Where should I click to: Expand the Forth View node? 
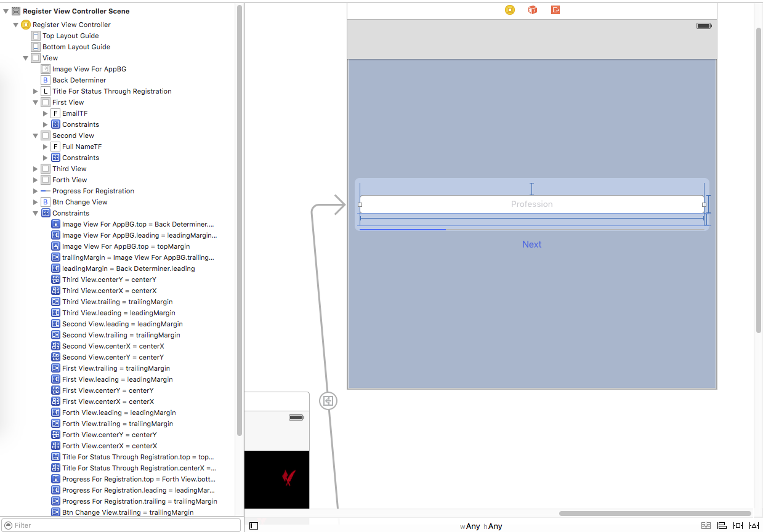pos(35,180)
